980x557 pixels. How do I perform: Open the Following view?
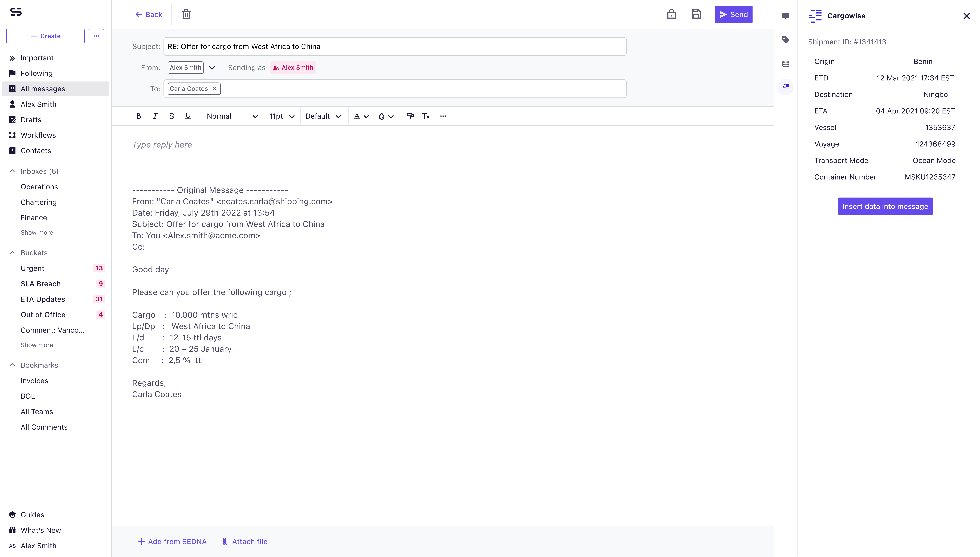pyautogui.click(x=56, y=73)
